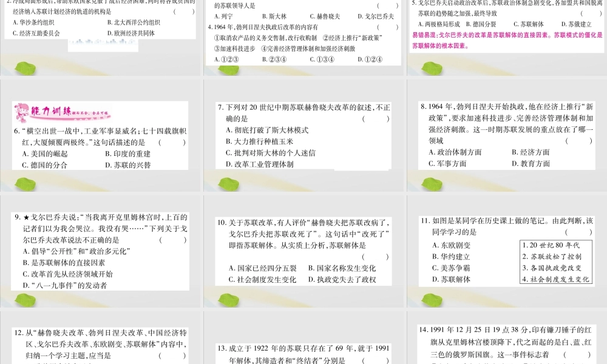Pick C. 批判对斯大林的个人迷信
This screenshot has width=607, height=364.
[x=271, y=153]
